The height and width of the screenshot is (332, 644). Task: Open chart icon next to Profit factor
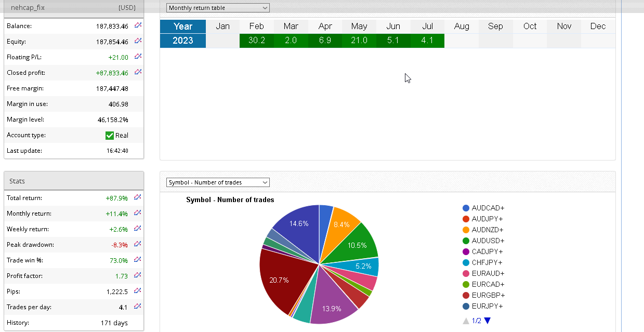pos(138,275)
